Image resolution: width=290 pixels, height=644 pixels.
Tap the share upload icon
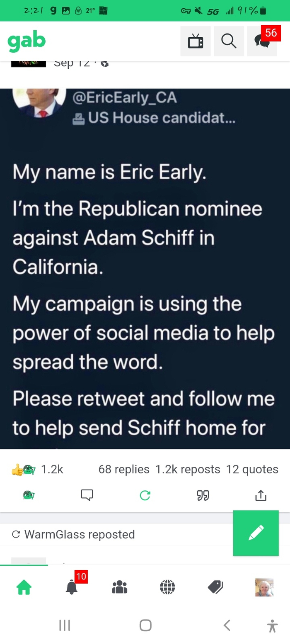click(261, 494)
